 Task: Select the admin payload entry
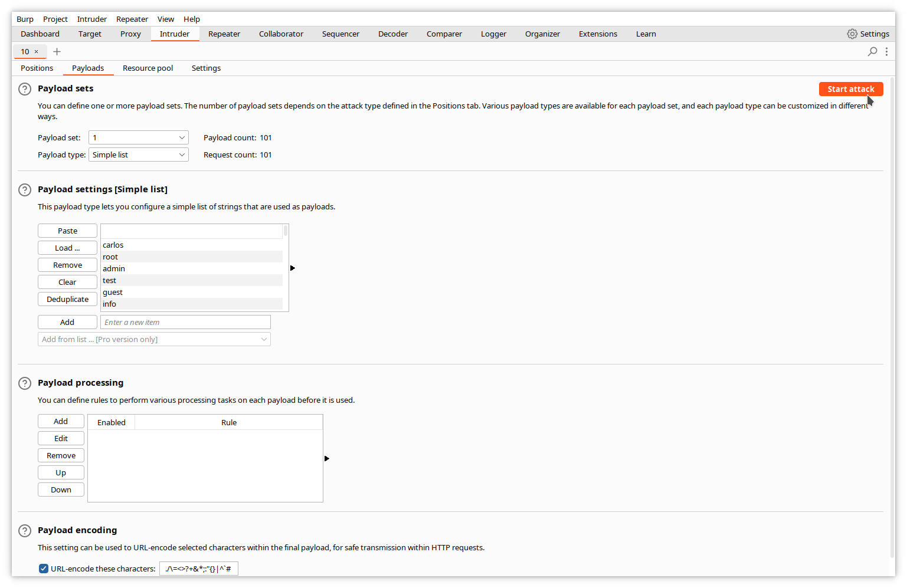click(114, 269)
